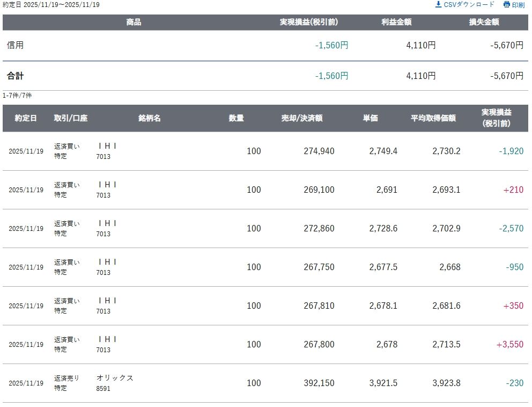Screen dimensions: 532x407
Task: Click the 平均取得価額 column header
Action: [x=433, y=118]
